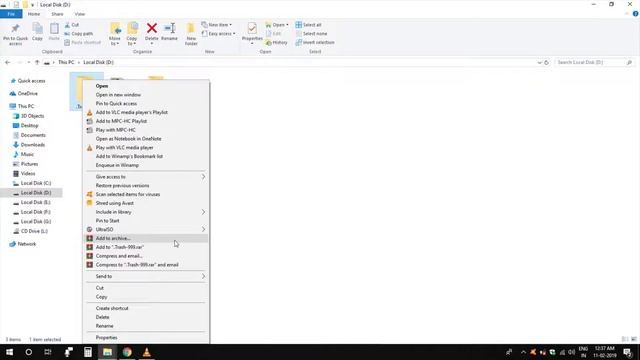
Task: Choose Create shortcut in context menu
Action: [x=146, y=308]
